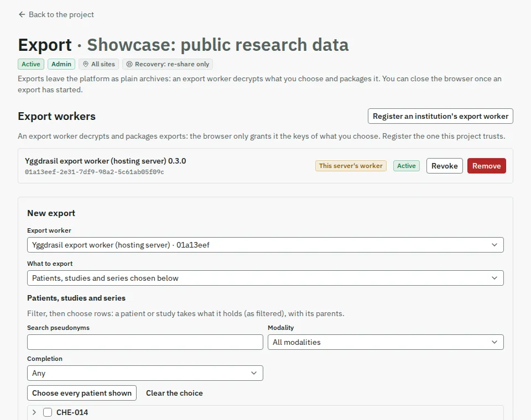Click the Active badge under the title
This screenshot has width=531, height=420.
pos(31,64)
